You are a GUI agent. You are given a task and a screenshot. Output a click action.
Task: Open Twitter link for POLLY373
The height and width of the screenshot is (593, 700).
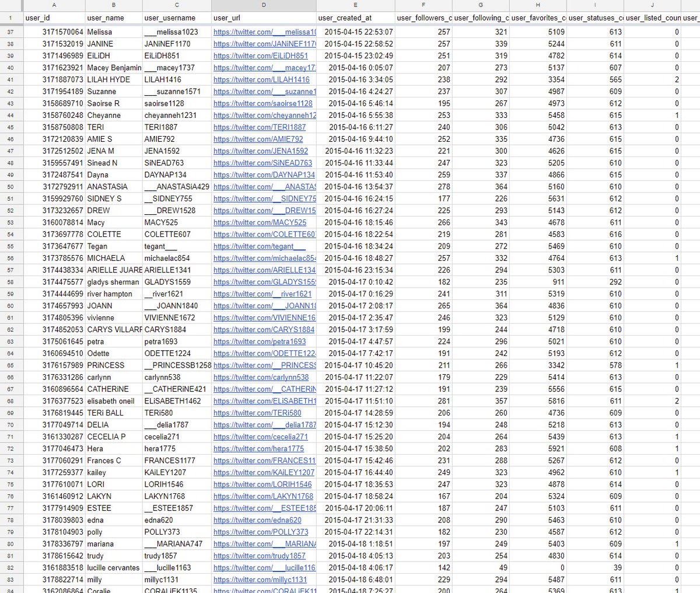point(261,532)
